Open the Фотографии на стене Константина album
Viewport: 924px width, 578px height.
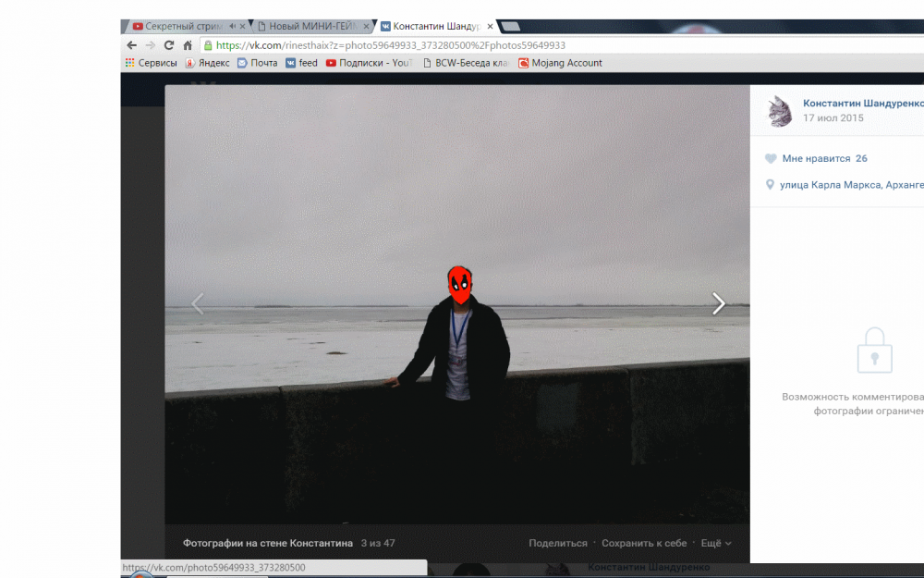pos(268,543)
